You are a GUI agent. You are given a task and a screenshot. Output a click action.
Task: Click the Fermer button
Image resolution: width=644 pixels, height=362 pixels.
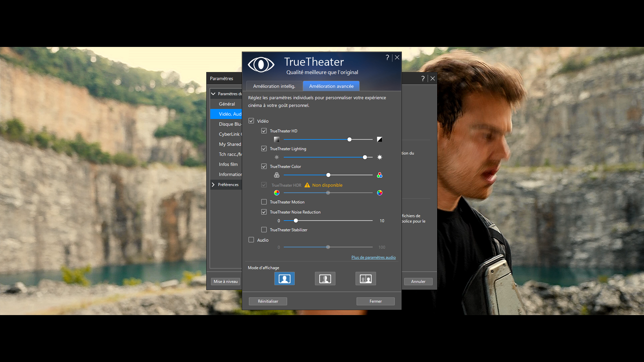[376, 301]
